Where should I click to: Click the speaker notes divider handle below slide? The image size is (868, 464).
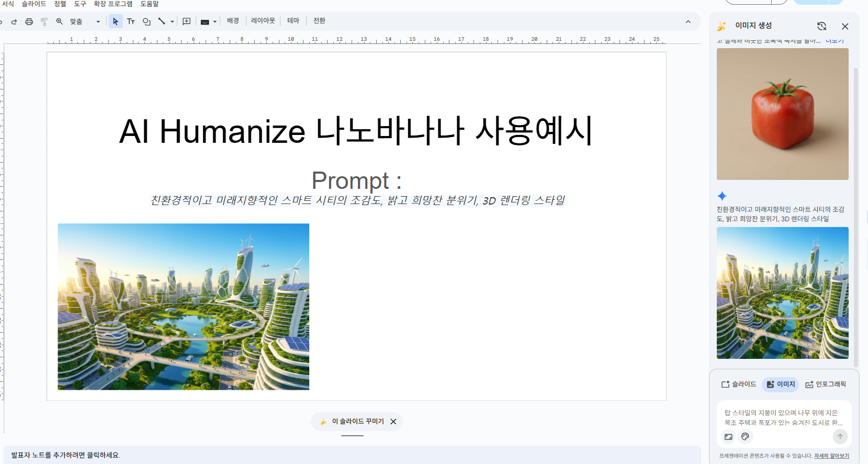(x=352, y=436)
